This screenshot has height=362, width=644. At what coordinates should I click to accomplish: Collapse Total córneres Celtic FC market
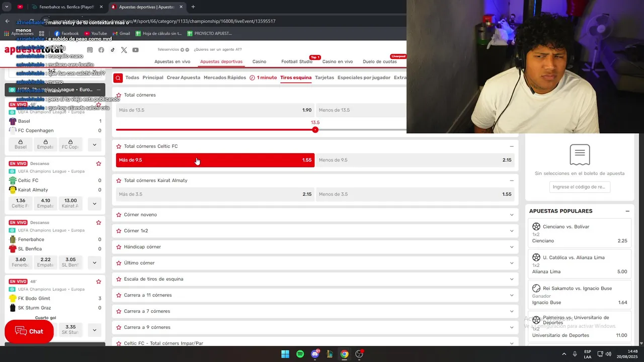coord(512,146)
